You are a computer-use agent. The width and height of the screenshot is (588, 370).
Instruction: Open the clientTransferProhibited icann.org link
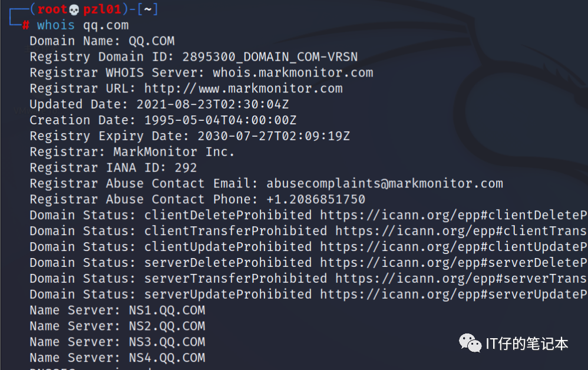click(x=461, y=231)
